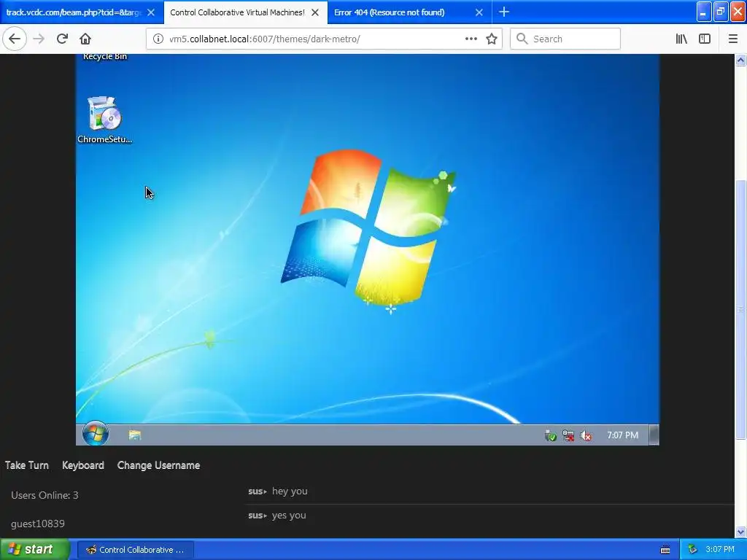Click the VM clock showing 7:07 PM
Screen dimensions: 747x560
pyautogui.click(x=622, y=435)
